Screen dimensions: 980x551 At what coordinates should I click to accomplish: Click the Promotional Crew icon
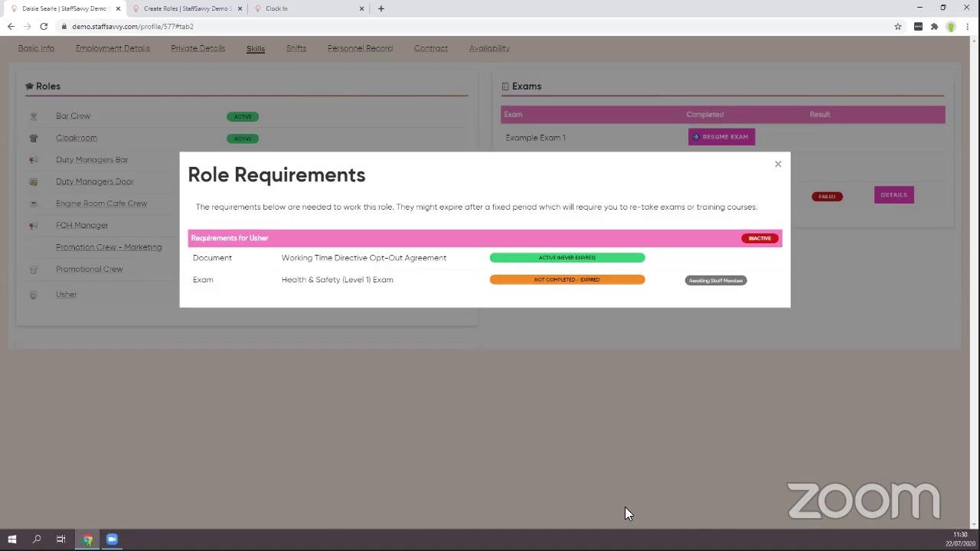33,269
